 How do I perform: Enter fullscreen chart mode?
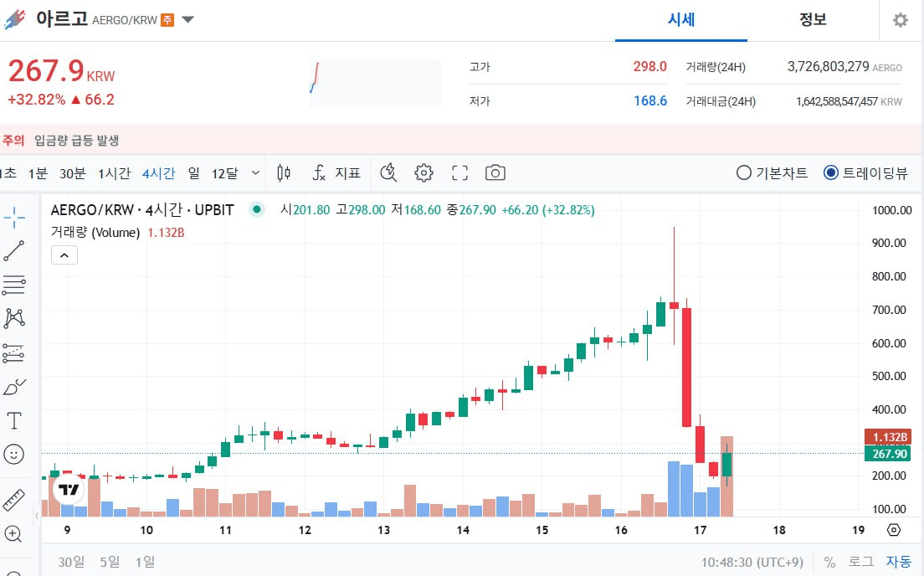tap(459, 173)
